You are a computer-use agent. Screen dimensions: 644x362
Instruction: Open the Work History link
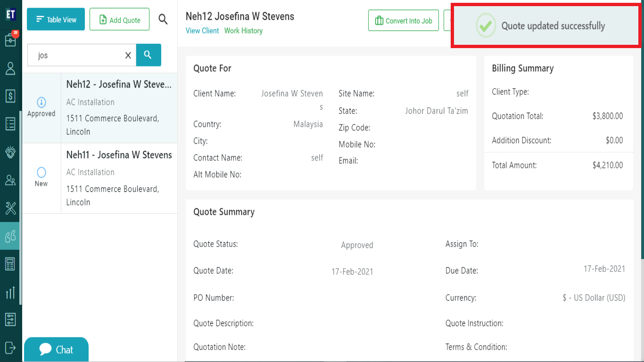point(243,31)
